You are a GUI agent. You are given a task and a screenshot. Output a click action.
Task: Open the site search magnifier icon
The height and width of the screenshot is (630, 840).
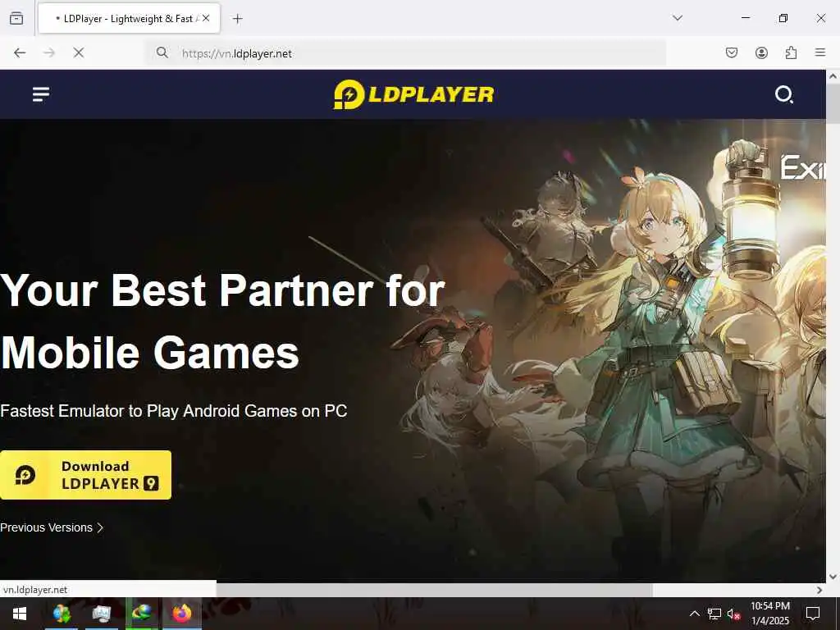[784, 94]
